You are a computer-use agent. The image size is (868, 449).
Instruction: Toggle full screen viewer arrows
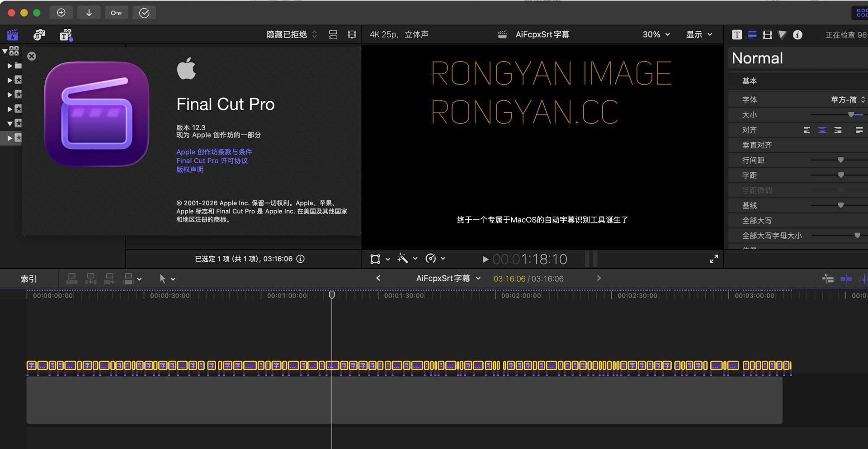coord(714,259)
